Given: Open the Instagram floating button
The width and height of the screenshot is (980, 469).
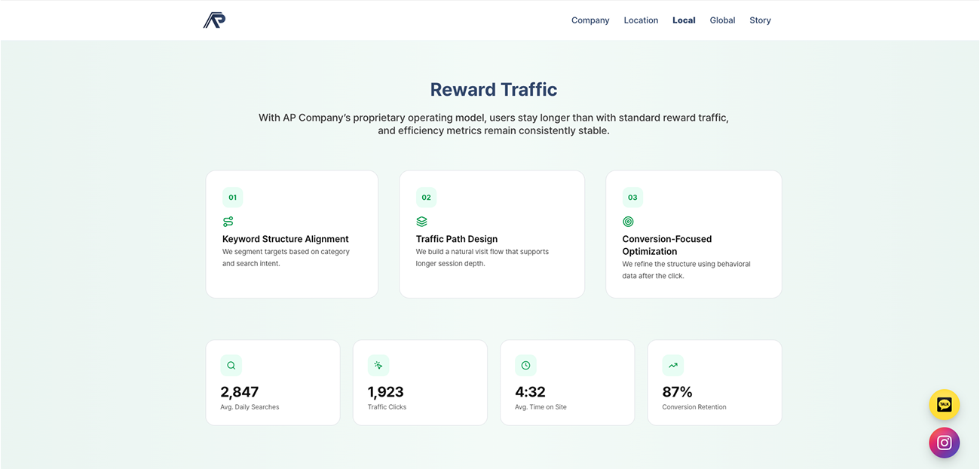Looking at the screenshot, I should click(944, 443).
